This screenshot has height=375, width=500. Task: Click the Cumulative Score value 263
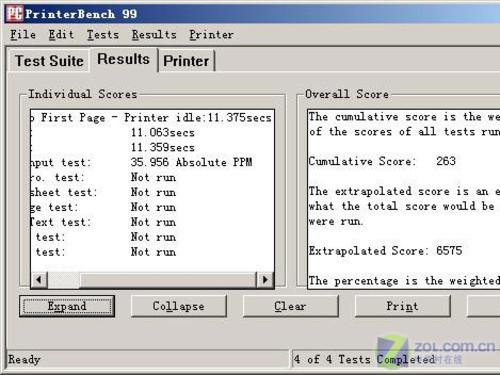pos(446,161)
